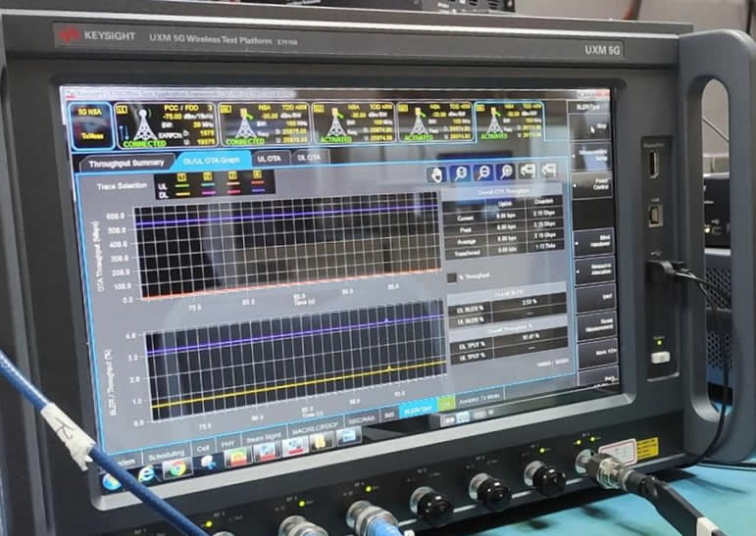Image resolution: width=756 pixels, height=536 pixels.
Task: Toggle trace 1 selection box
Action: click(x=181, y=176)
